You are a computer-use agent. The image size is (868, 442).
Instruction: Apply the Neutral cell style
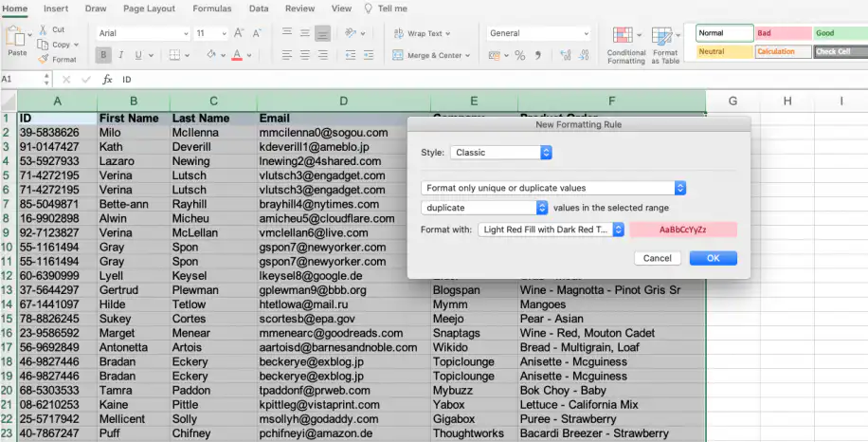point(725,51)
